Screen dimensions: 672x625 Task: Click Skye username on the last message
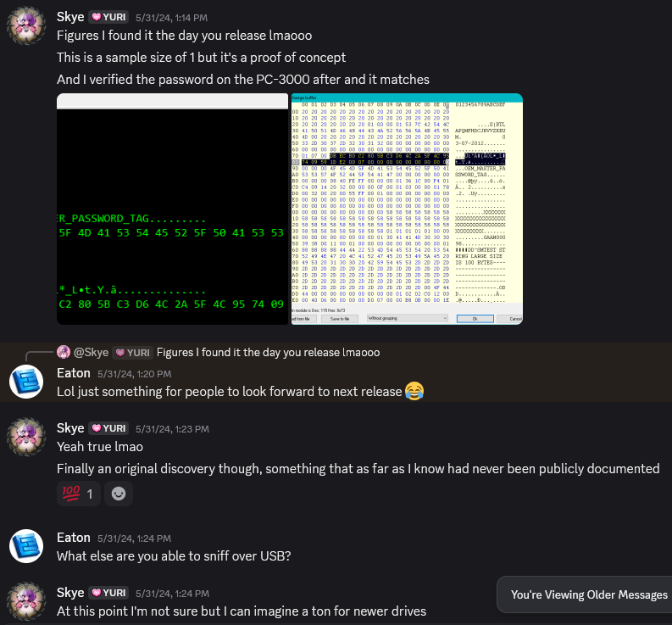tap(70, 593)
